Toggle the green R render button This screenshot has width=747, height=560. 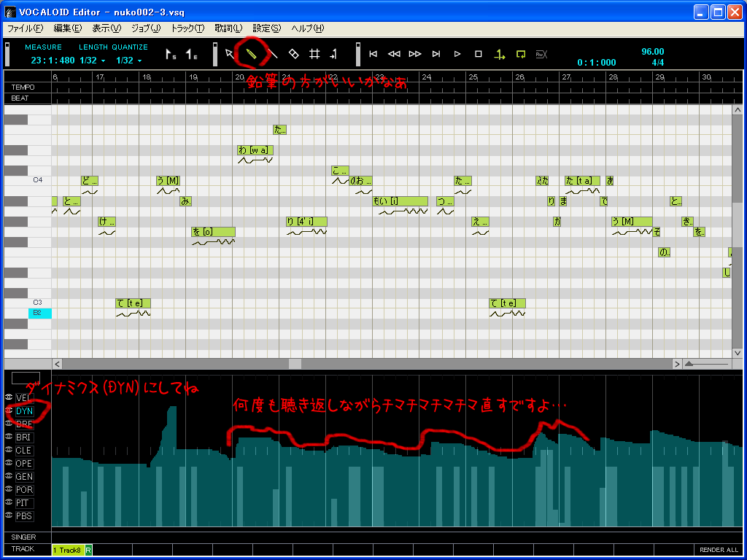[88, 550]
